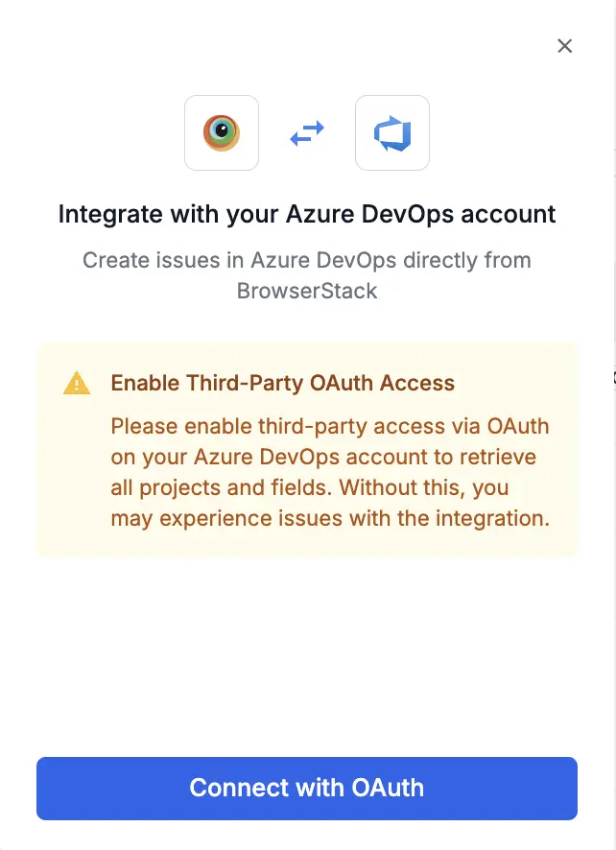This screenshot has height=850, width=616.
Task: Click the "Create issues in Azure DevOps" subtitle line
Action: [x=307, y=260]
